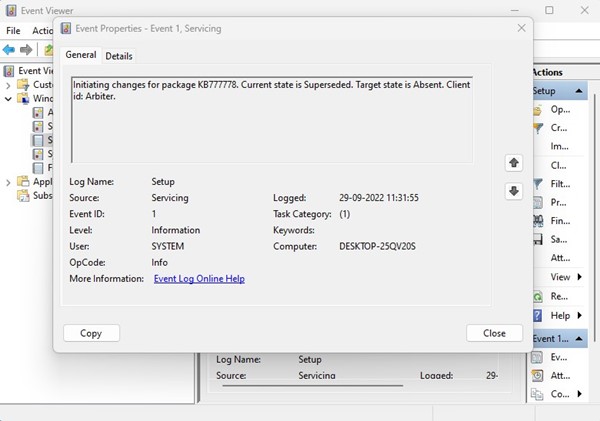The width and height of the screenshot is (600, 421).
Task: Click the down arrow for next event
Action: pos(514,191)
